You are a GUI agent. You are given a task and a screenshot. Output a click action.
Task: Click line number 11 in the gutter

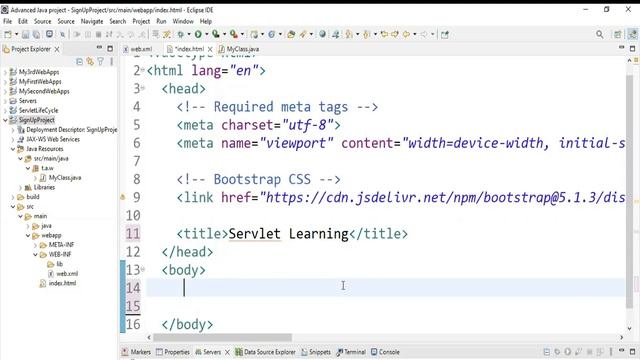[x=133, y=234]
